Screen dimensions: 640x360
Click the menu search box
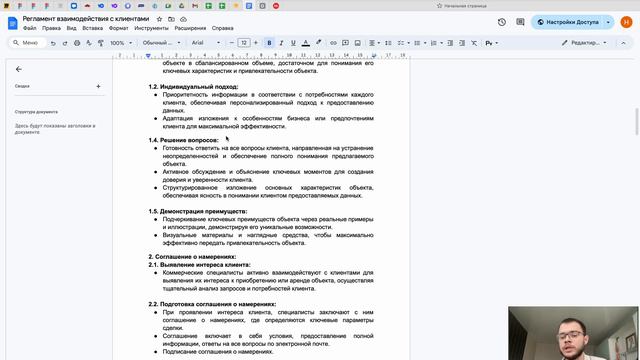click(27, 43)
